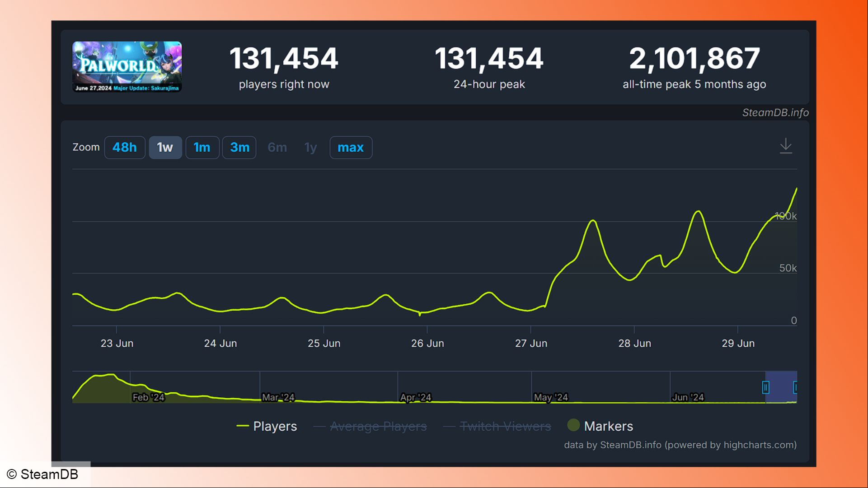Select the 1y zoom range

(x=311, y=148)
